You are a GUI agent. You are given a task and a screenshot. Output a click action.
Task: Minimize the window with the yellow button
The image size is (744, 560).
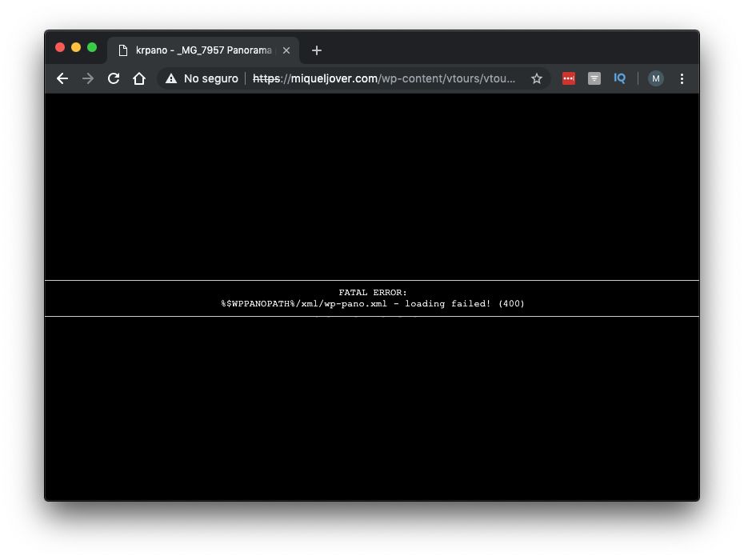coord(76,47)
